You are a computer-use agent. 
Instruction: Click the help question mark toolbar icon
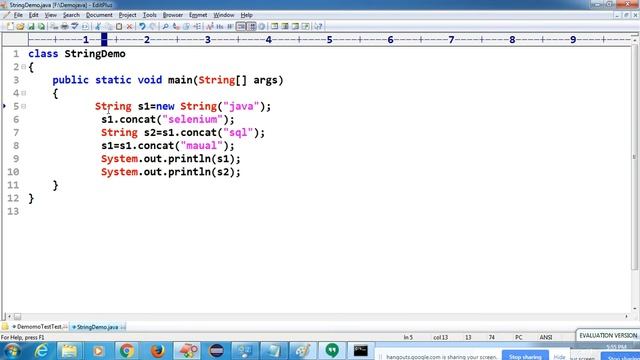pos(318,27)
